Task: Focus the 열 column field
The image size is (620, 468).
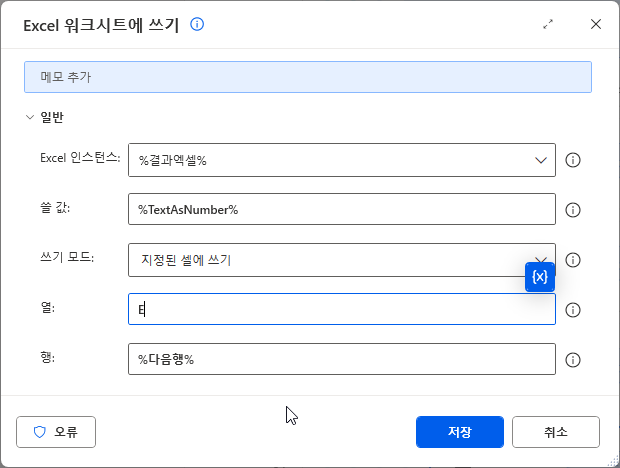Action: 342,309
